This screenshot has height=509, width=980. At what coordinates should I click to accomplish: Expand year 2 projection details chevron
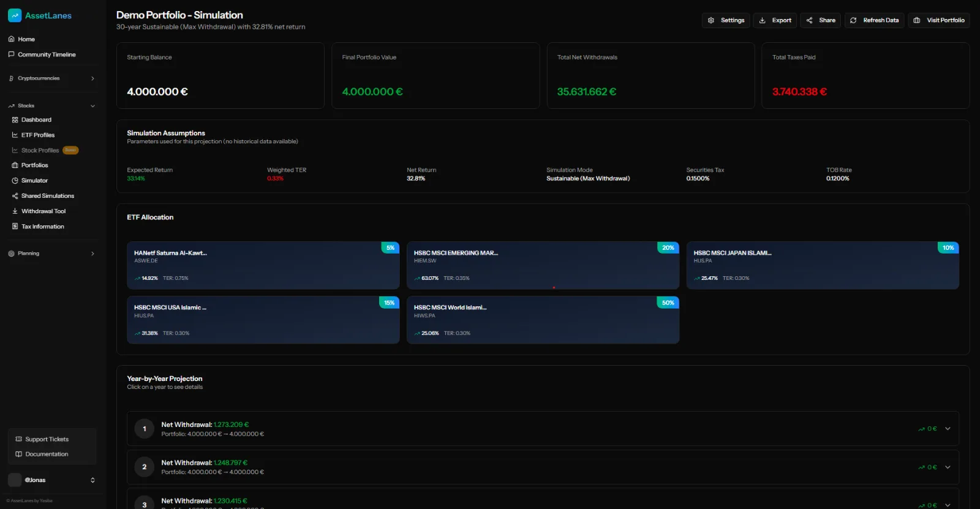(948, 467)
